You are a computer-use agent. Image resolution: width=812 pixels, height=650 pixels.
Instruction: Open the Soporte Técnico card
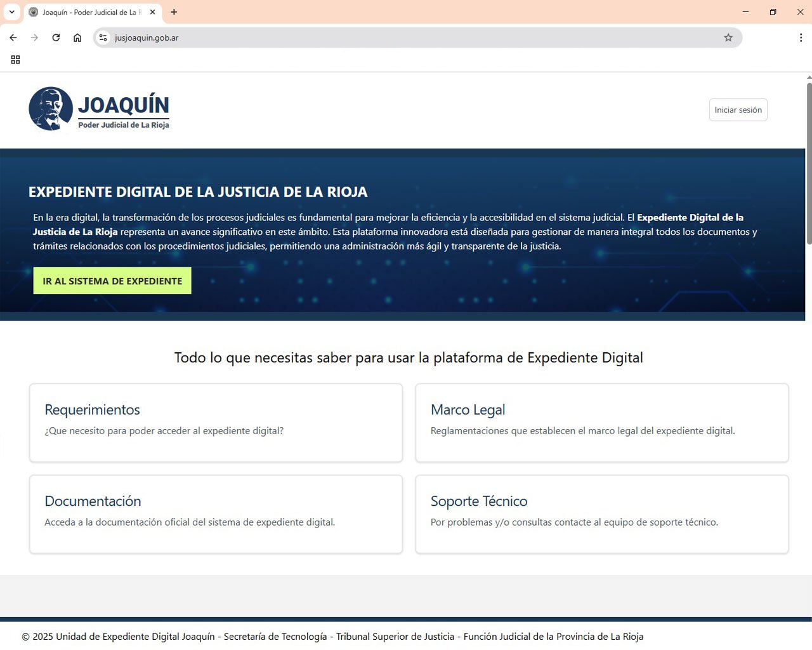click(x=601, y=514)
